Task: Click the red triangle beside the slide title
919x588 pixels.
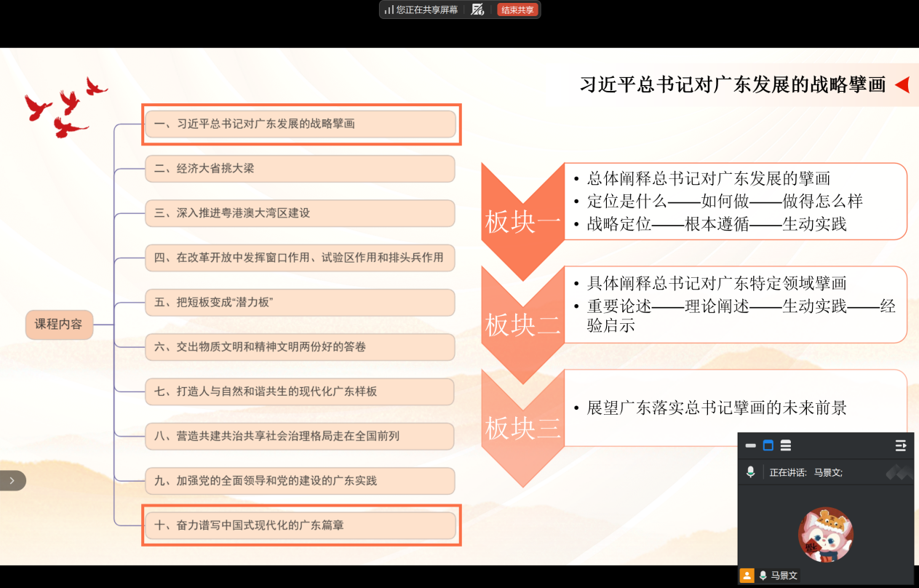Action: tap(902, 85)
